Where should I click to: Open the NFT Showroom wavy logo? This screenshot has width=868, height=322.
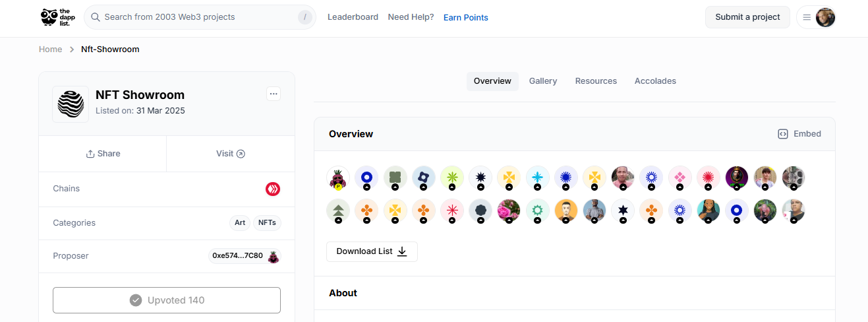(x=71, y=104)
